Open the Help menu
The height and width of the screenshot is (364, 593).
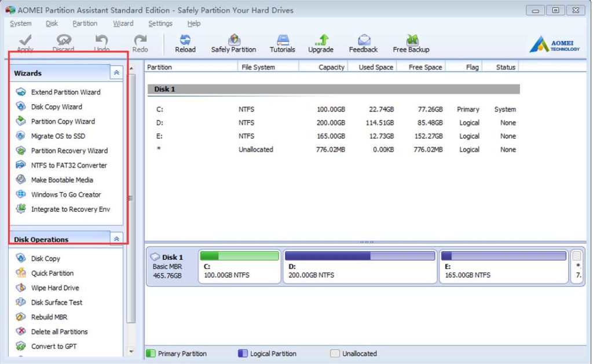[194, 23]
